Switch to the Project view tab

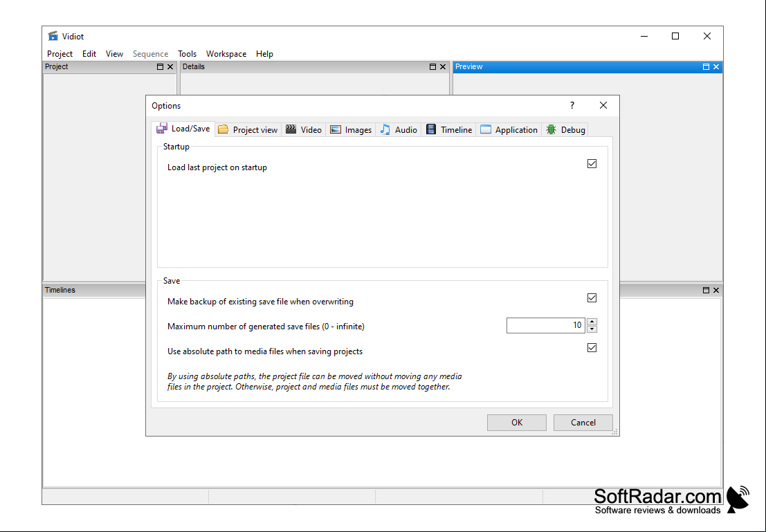248,129
